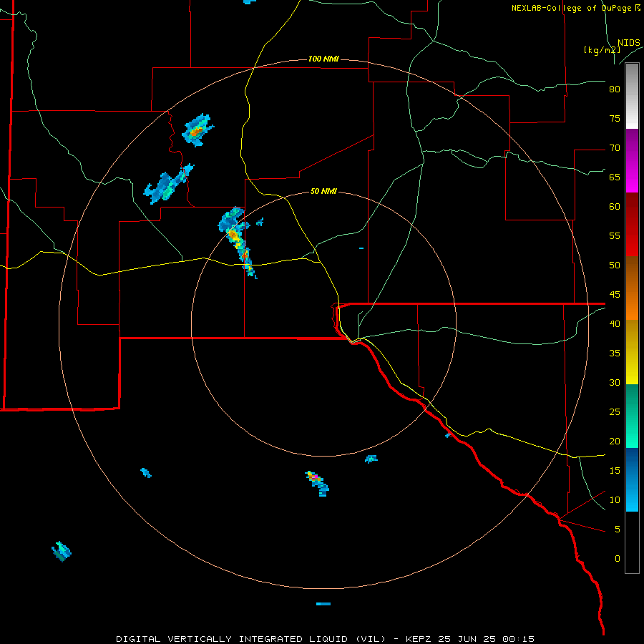The width and height of the screenshot is (644, 644).
Task: Click the 20 value on the VIL scale
Action: click(615, 441)
